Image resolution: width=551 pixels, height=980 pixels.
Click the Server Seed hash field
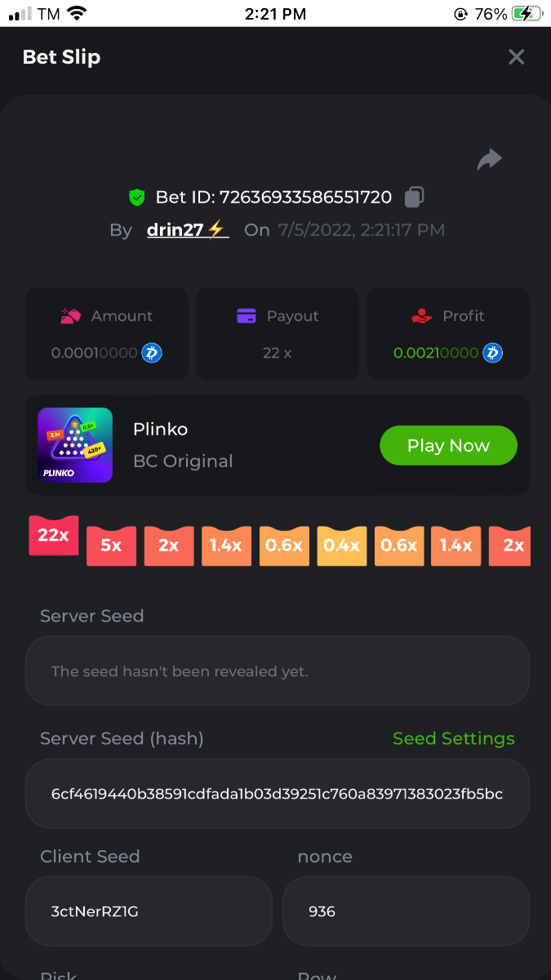tap(278, 794)
